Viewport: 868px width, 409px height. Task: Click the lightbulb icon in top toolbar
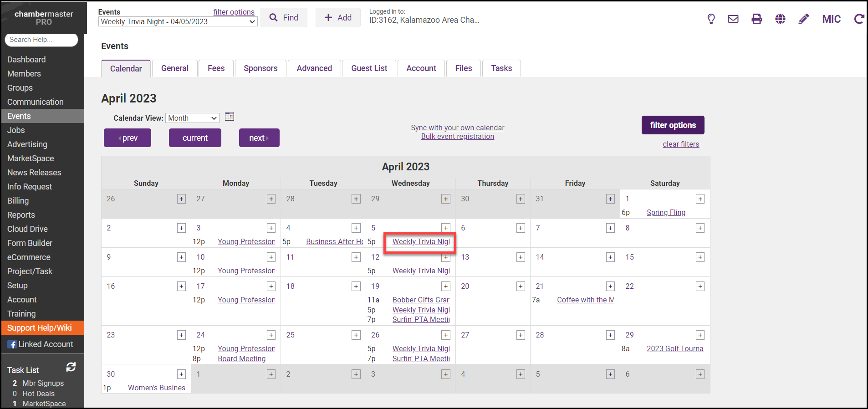click(x=711, y=19)
